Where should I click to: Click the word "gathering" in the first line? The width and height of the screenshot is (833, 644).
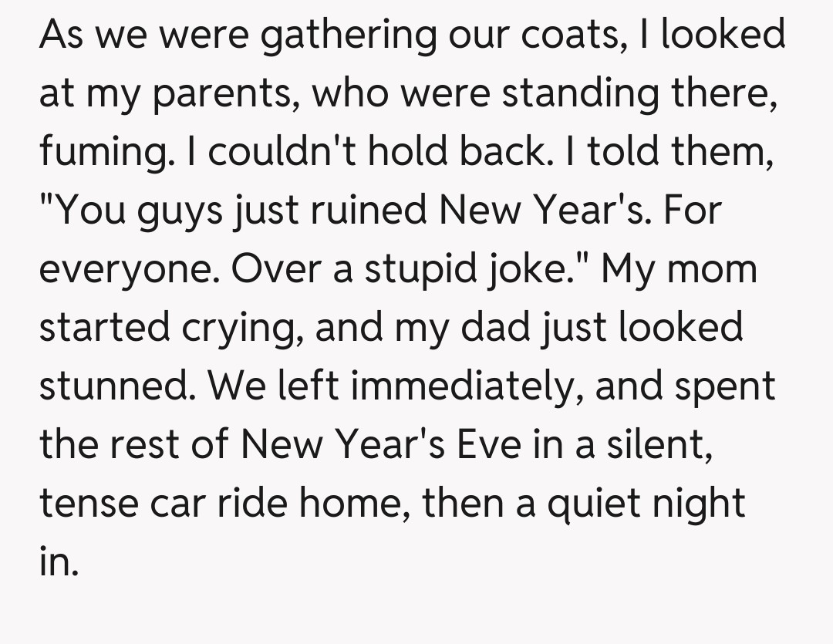pyautogui.click(x=349, y=36)
